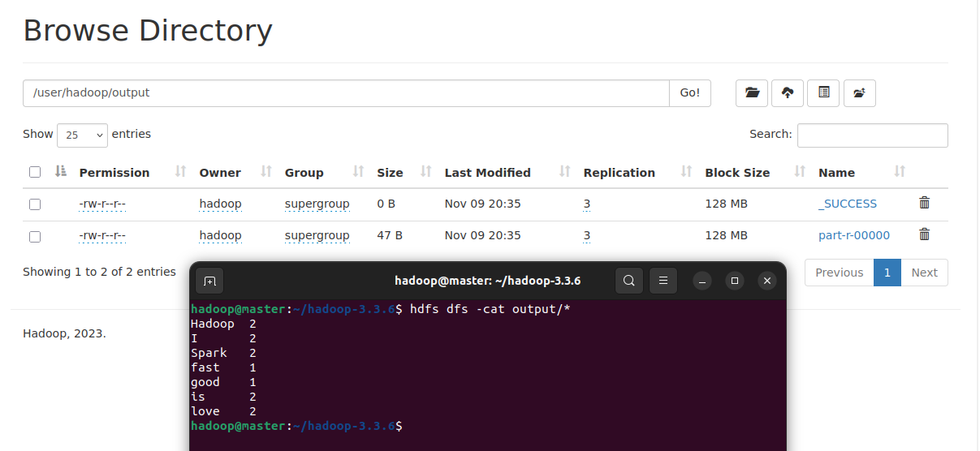Open the Show entries dropdown

click(82, 135)
